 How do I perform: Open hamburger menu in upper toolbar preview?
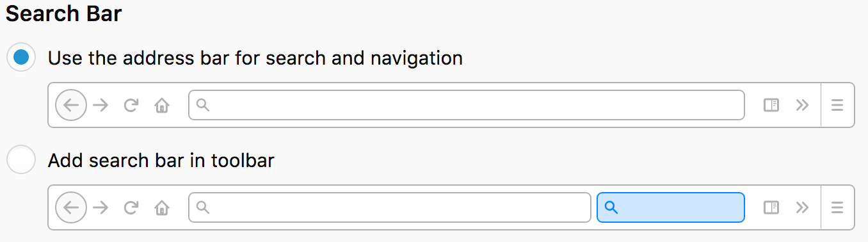coord(837,105)
